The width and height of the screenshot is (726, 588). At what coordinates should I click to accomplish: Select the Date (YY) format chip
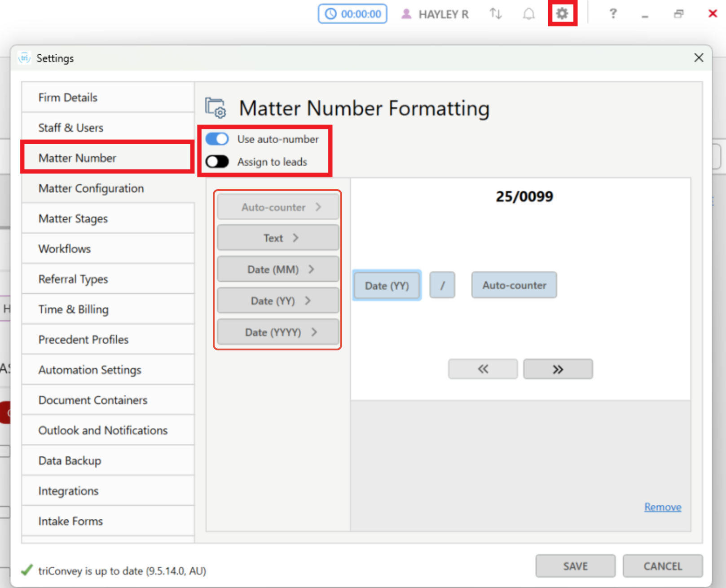pos(387,286)
